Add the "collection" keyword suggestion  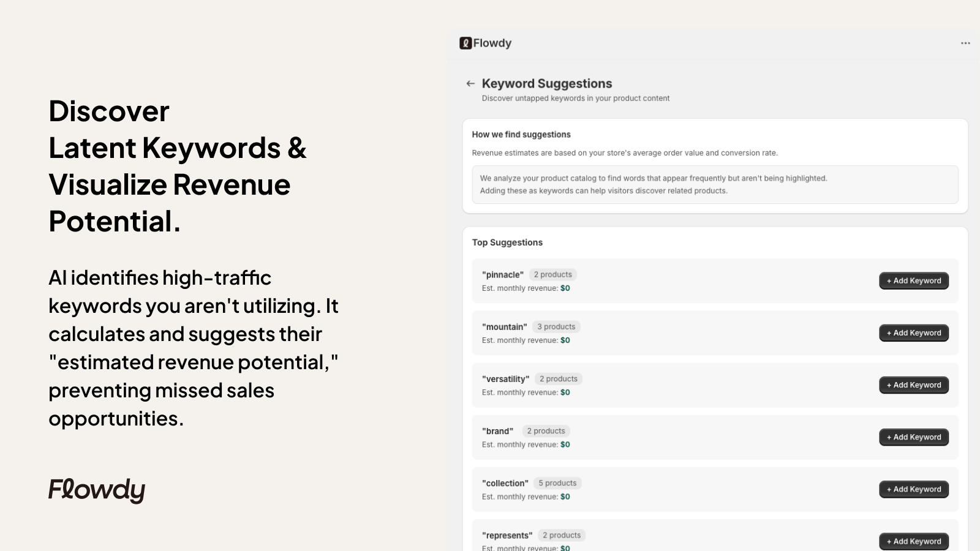(913, 489)
